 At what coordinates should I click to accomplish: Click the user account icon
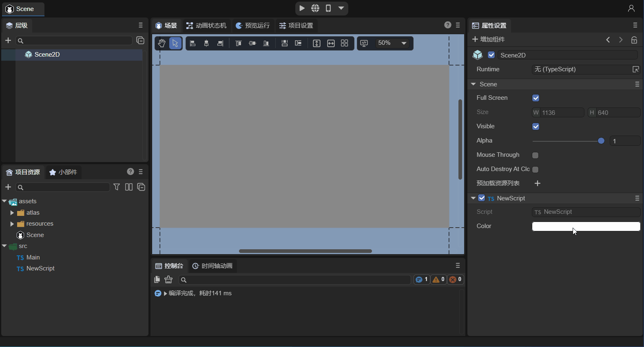[631, 9]
